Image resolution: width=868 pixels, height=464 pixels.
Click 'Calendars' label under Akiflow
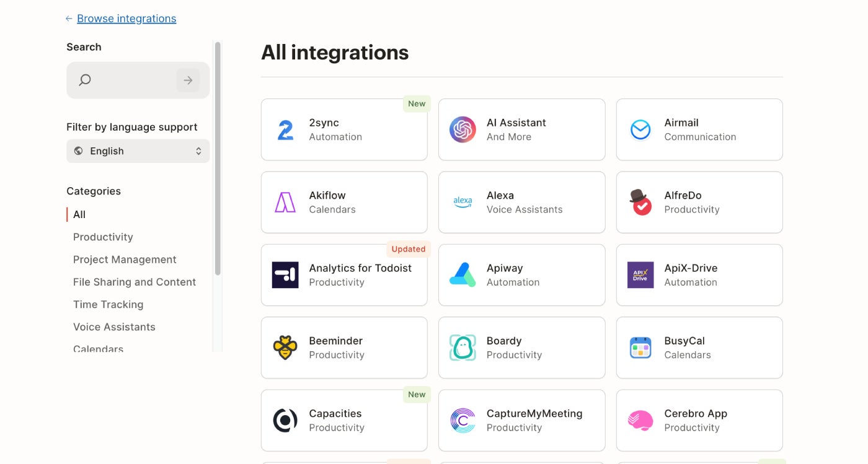(332, 209)
